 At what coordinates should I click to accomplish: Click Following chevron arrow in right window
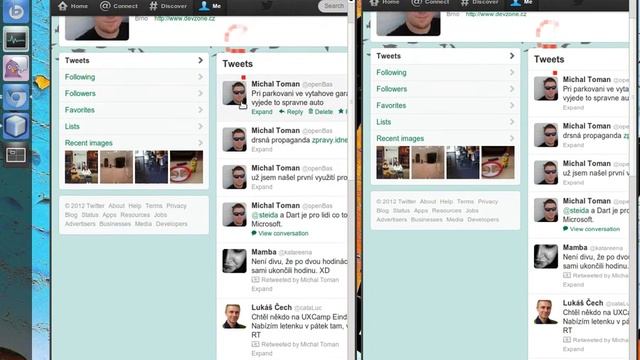pyautogui.click(x=512, y=72)
